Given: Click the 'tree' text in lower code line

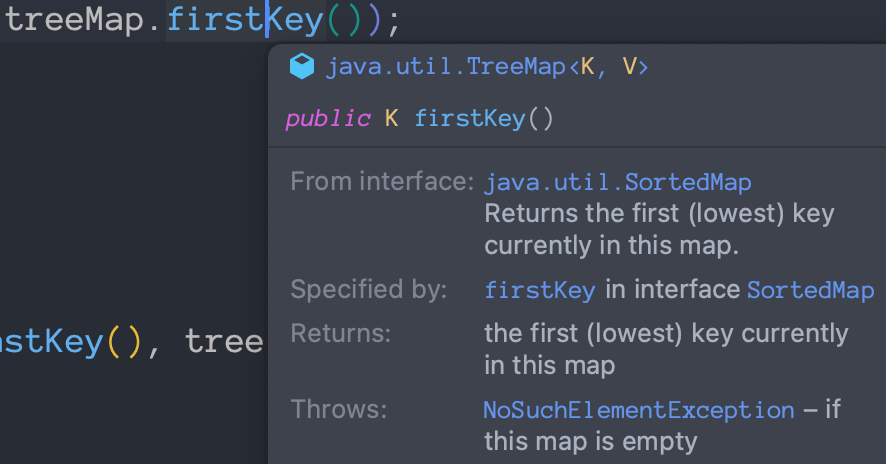Looking at the screenshot, I should tap(224, 341).
